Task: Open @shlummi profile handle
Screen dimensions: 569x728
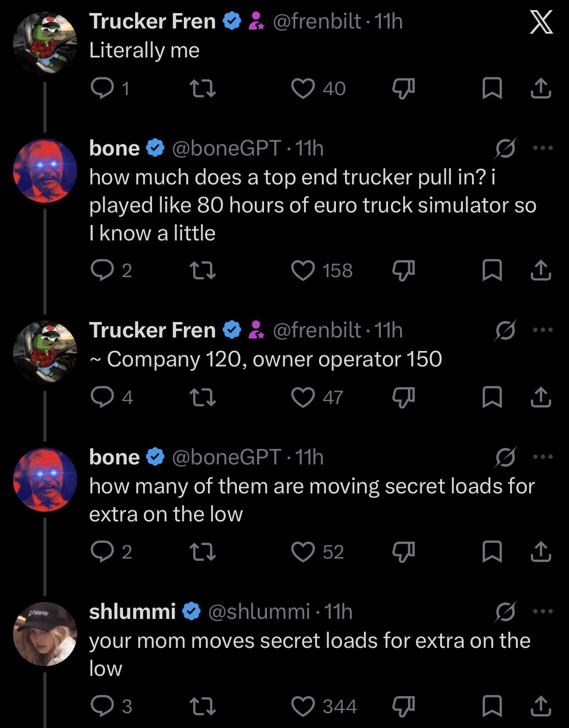Action: click(x=259, y=612)
